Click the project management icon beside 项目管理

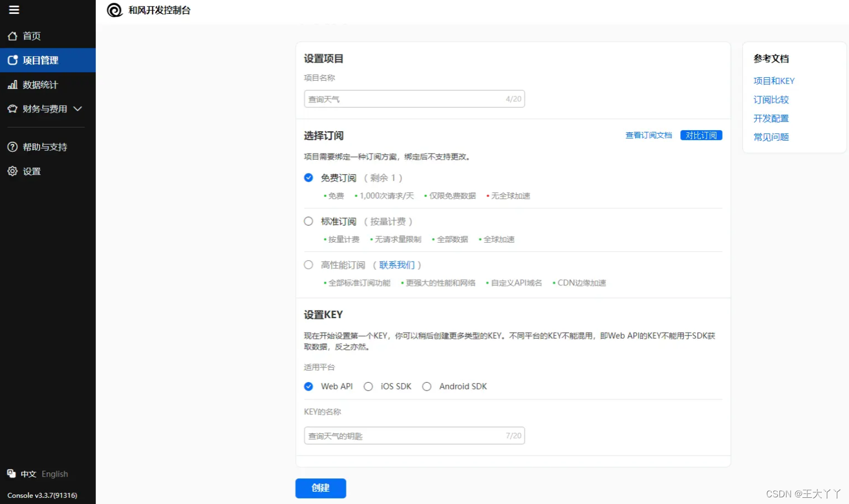click(x=12, y=60)
